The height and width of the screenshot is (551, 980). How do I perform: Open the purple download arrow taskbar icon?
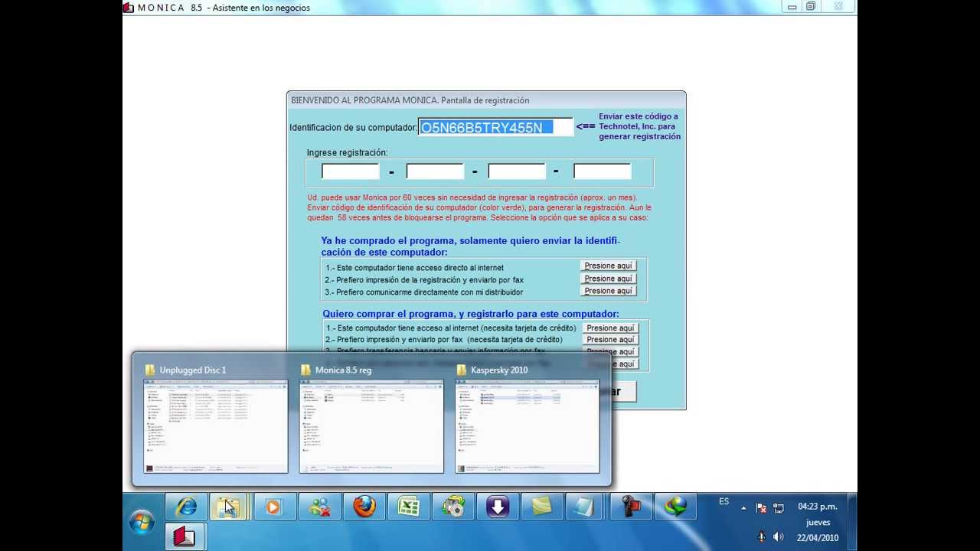tap(497, 507)
